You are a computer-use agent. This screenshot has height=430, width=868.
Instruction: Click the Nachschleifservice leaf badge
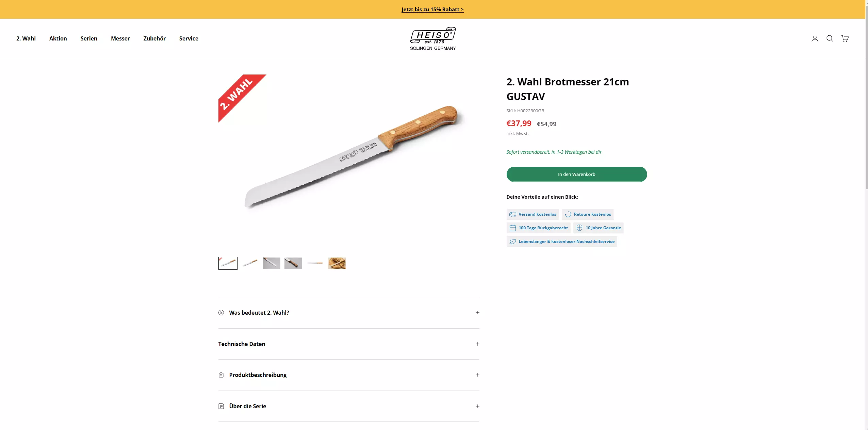click(x=562, y=242)
